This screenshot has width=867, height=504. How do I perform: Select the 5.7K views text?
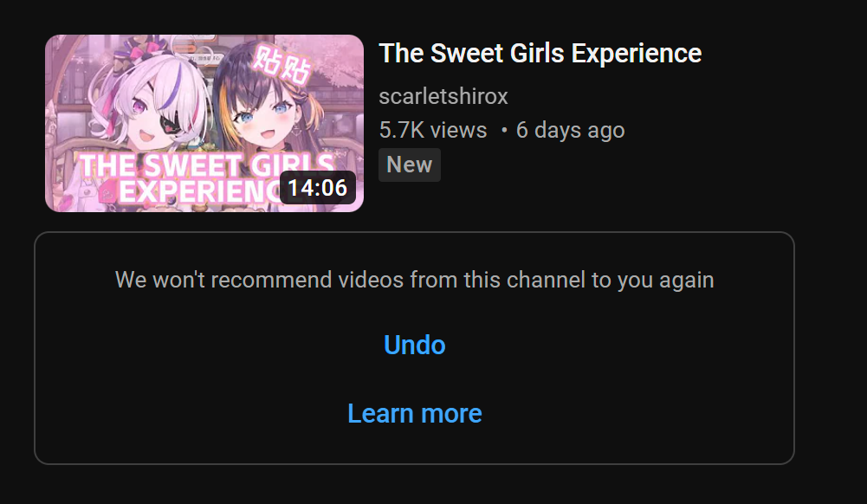coord(433,131)
